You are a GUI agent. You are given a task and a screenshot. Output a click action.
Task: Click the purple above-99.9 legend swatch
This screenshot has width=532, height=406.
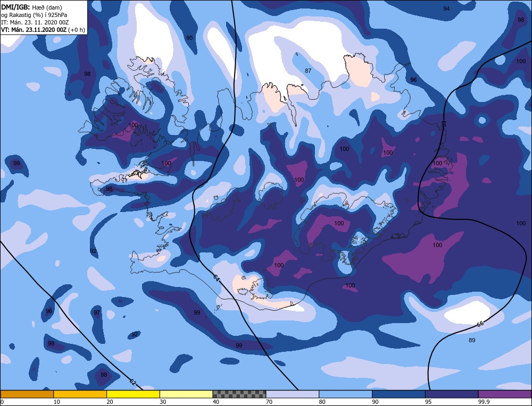505,394
